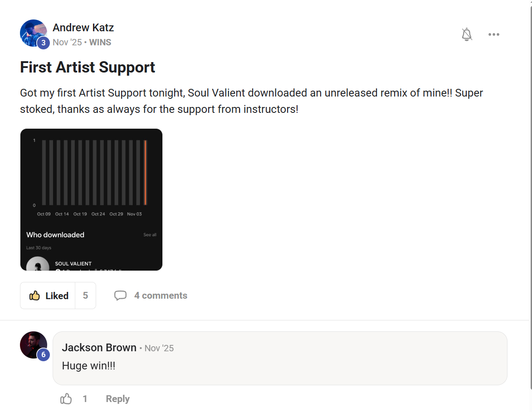The height and width of the screenshot is (412, 532).
Task: Click Jackson Brown's level 6 badge
Action: pyautogui.click(x=43, y=355)
